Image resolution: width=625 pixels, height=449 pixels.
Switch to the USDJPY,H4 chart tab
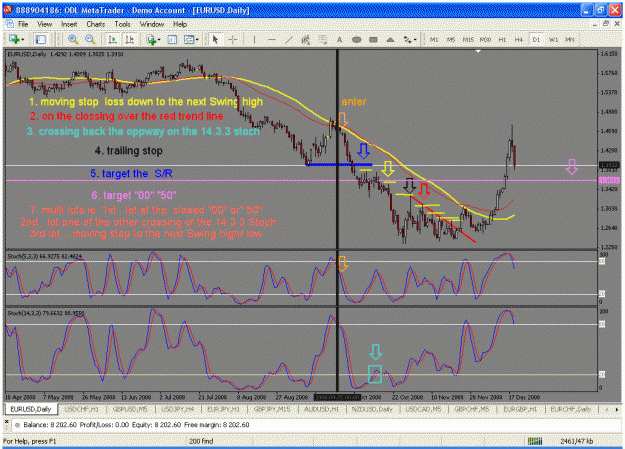177,409
